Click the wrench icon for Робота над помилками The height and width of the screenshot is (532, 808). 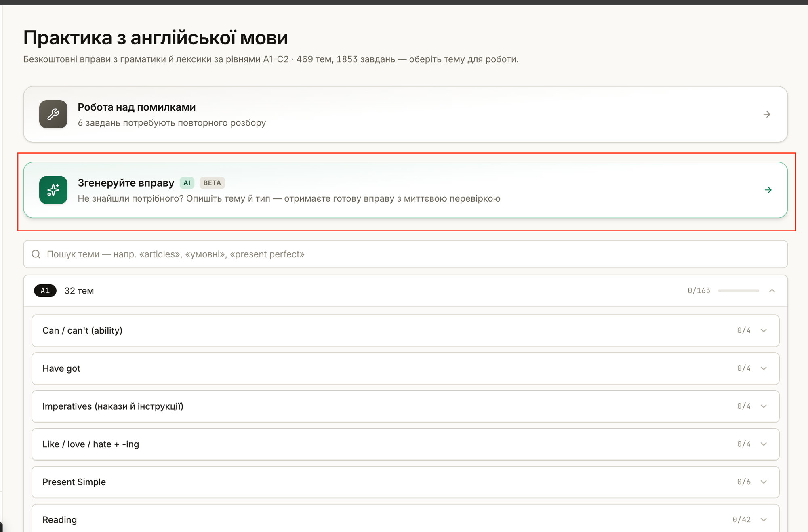pos(53,114)
